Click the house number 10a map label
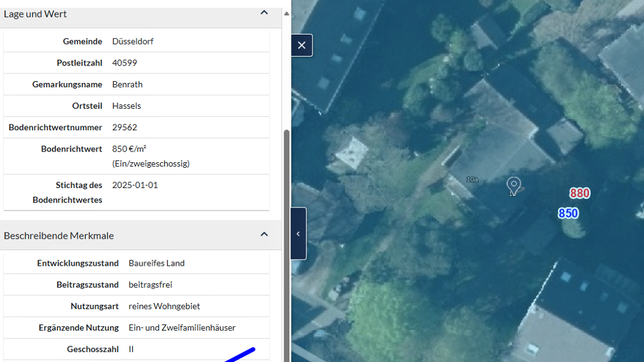 472,180
